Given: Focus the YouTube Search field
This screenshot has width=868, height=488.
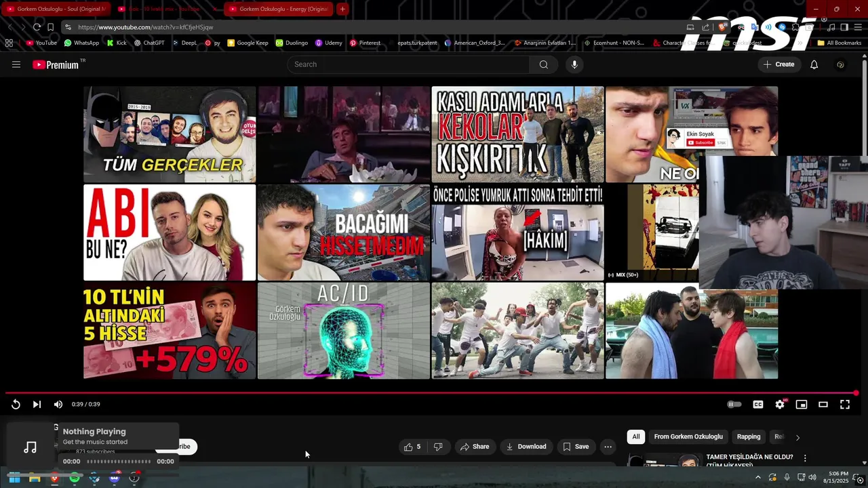Looking at the screenshot, I should point(408,64).
